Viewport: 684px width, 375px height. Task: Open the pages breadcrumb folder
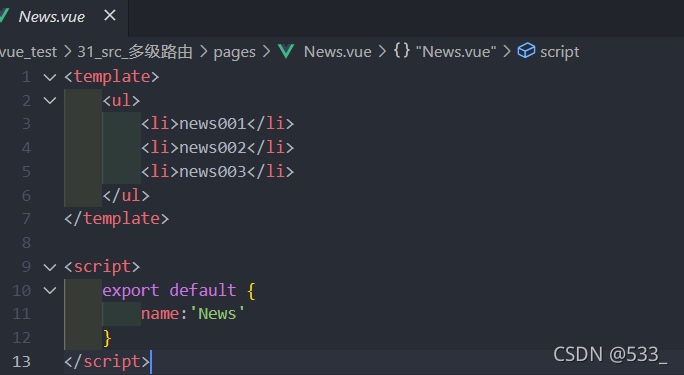coord(234,52)
